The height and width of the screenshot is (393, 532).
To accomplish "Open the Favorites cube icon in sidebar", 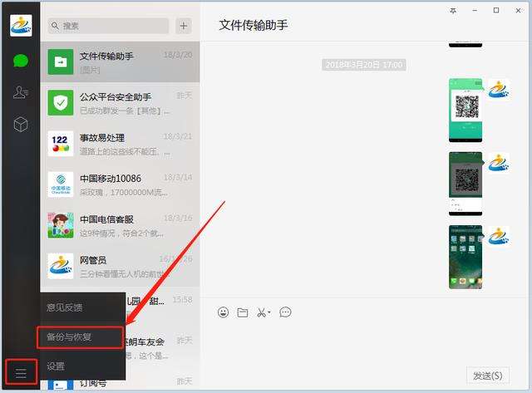I will click(x=21, y=124).
